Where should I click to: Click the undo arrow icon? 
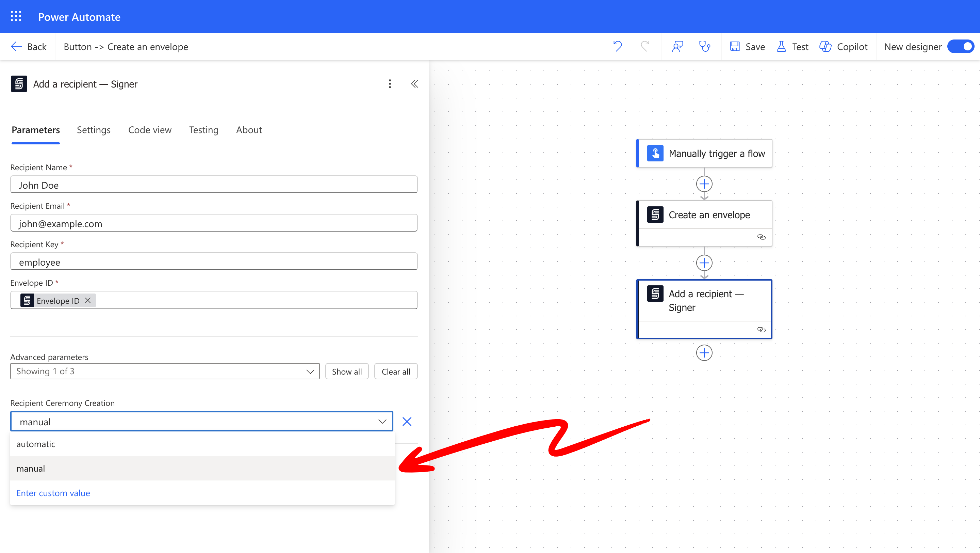(x=618, y=46)
